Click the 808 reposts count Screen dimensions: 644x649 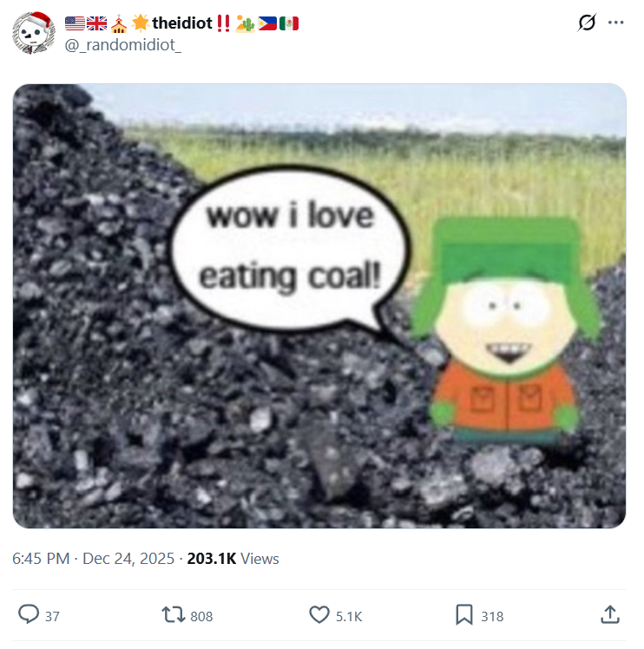(x=201, y=616)
